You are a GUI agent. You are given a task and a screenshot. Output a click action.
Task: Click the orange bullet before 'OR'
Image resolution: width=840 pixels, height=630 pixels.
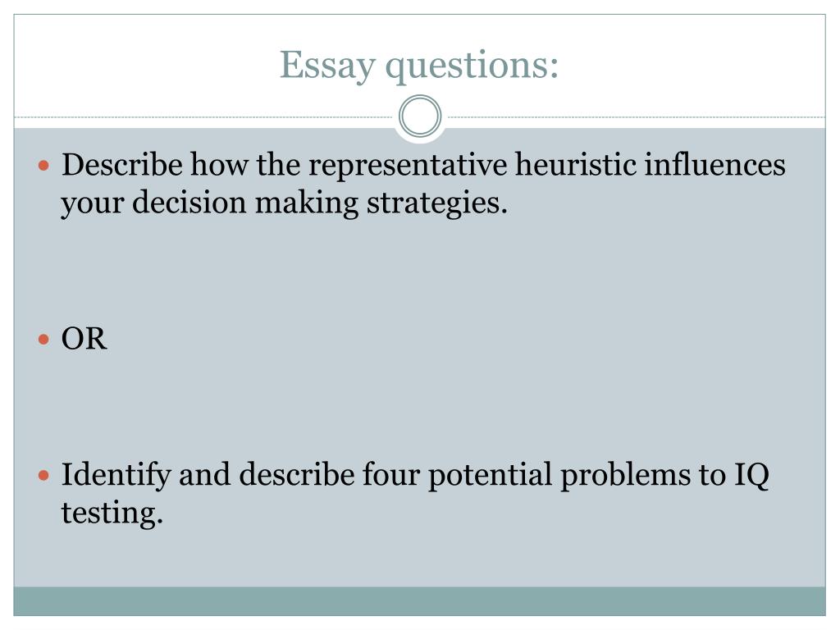(x=44, y=339)
